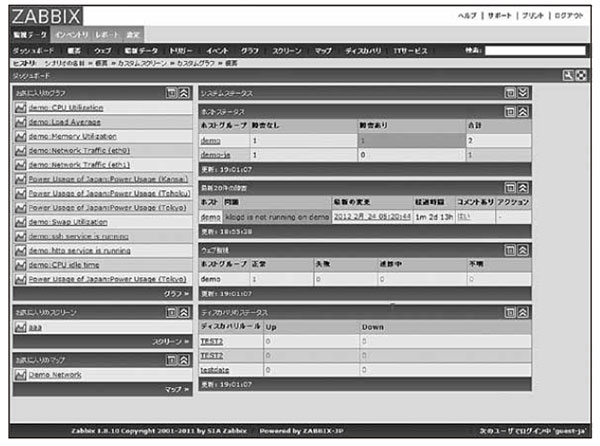600x446 pixels.
Task: Select イベント submenu item
Action: [217, 50]
